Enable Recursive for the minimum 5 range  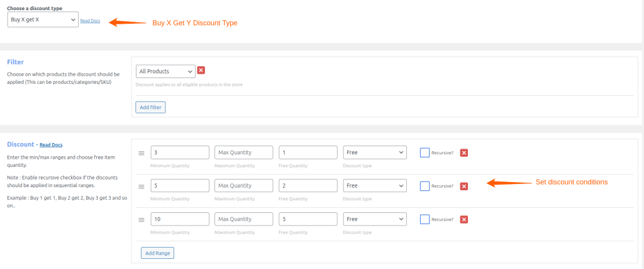point(425,186)
